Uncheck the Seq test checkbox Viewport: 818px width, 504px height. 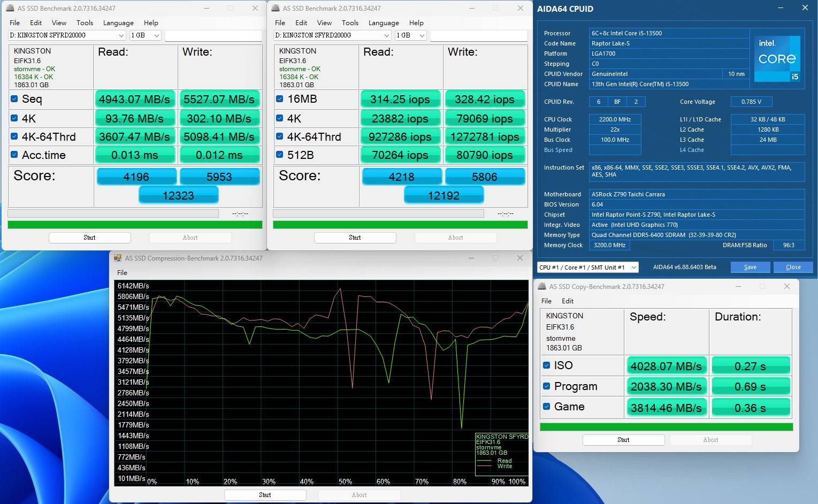tap(14, 99)
